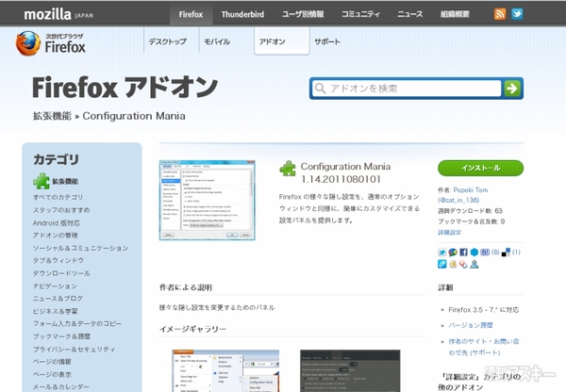Click the green puzzle icon beside 拡張機能

[x=42, y=181]
